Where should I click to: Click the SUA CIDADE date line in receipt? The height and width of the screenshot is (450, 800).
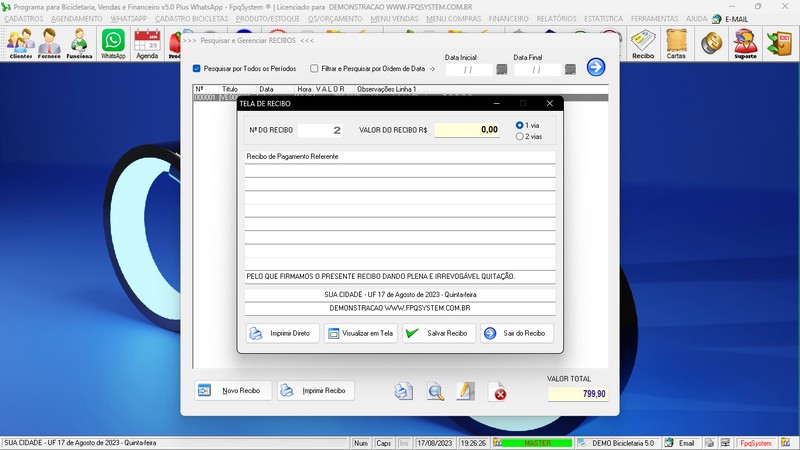(400, 294)
